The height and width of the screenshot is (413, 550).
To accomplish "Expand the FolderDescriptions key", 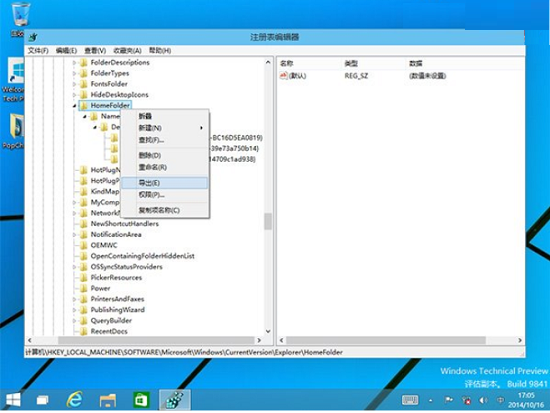I will point(74,63).
